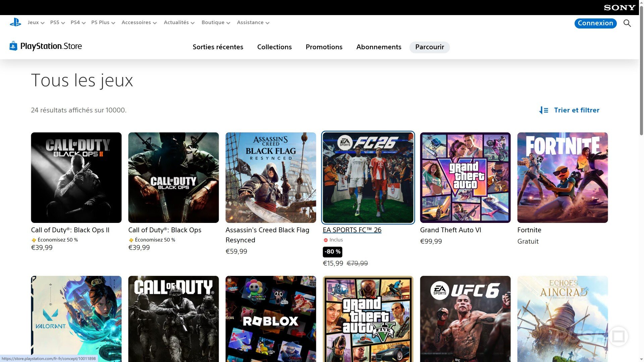The width and height of the screenshot is (644, 362).
Task: Click the Sony logo
Action: 620,7
